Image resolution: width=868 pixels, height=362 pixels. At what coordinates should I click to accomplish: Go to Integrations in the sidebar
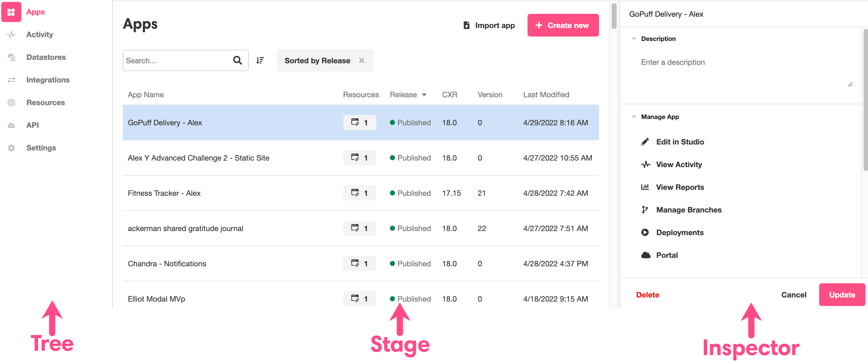48,80
